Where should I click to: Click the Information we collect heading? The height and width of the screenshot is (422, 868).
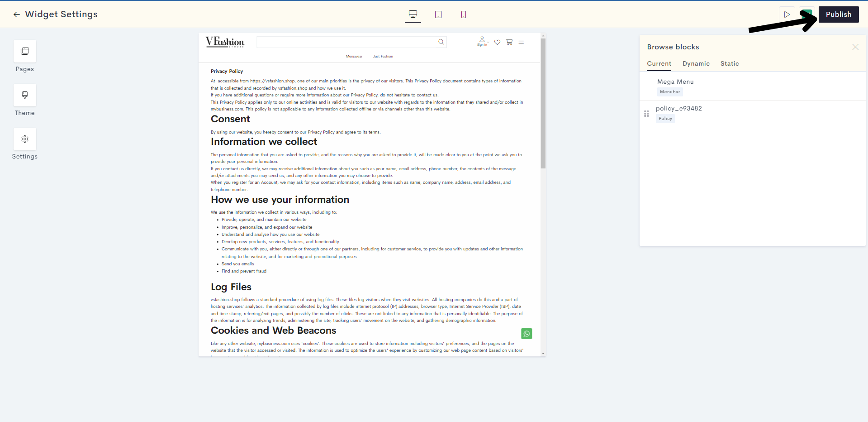click(264, 142)
